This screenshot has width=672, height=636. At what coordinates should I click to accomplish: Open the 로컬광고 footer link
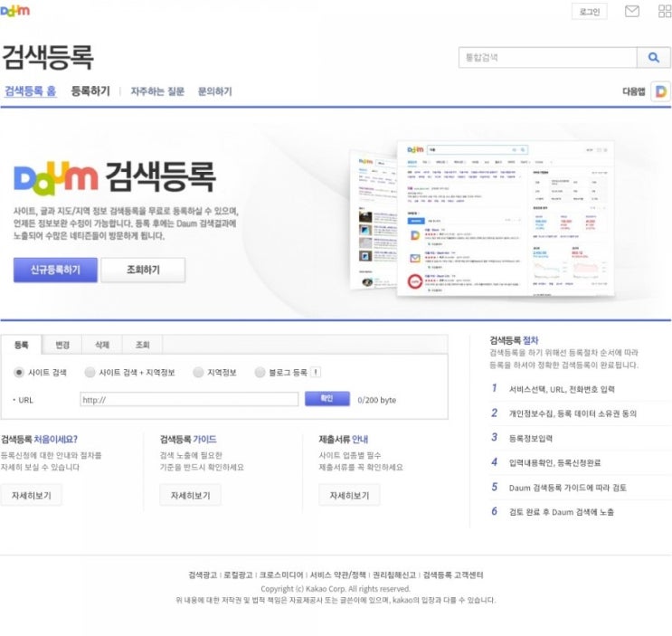(x=238, y=575)
